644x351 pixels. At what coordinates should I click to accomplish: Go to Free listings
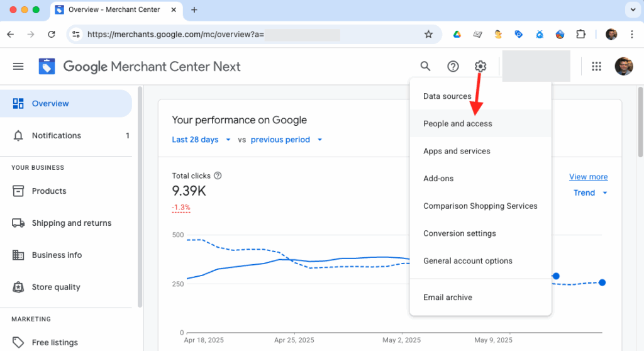[x=65, y=342]
